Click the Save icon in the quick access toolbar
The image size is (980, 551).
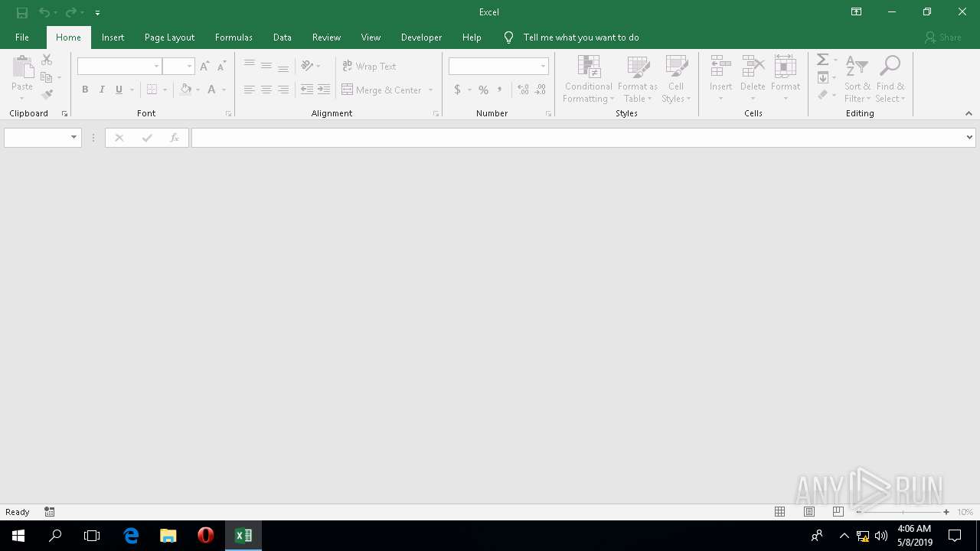pos(22,12)
